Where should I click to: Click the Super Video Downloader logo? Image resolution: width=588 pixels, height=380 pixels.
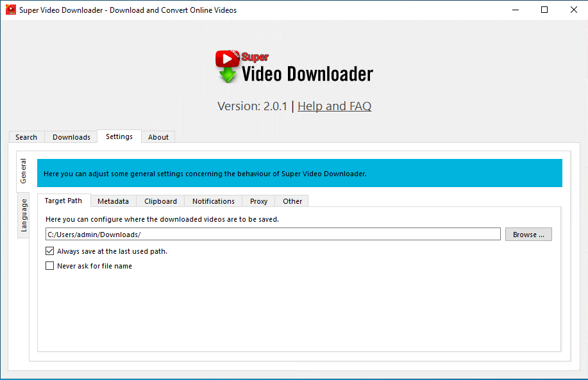(294, 67)
